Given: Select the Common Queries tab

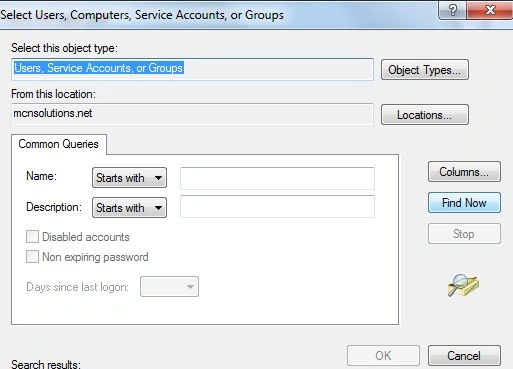Looking at the screenshot, I should [x=59, y=144].
